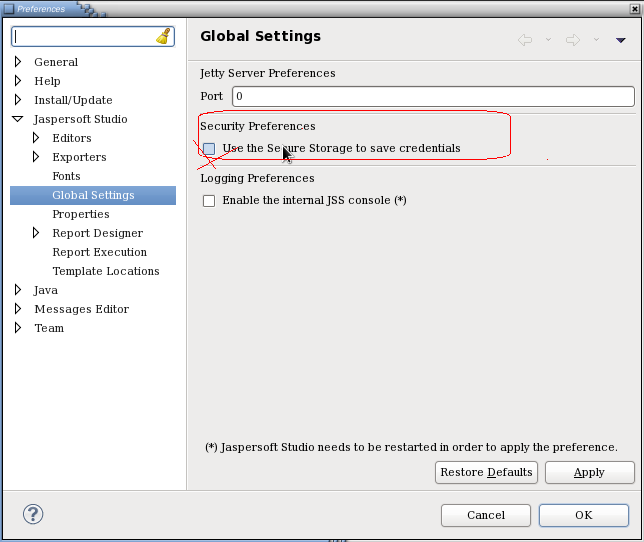The image size is (644, 542).
Task: Open the help question mark icon
Action: coord(33,514)
